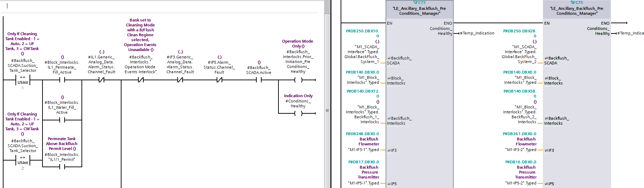Image resolution: width=644 pixels, height=188 pixels.
Task: Click the Operation Mode Events Interlock contact
Action: pyautogui.click(x=141, y=80)
